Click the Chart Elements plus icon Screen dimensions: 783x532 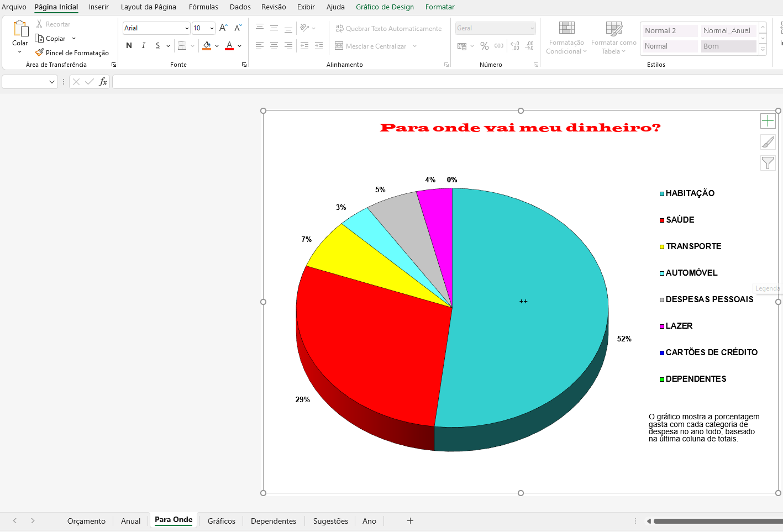[x=768, y=121]
